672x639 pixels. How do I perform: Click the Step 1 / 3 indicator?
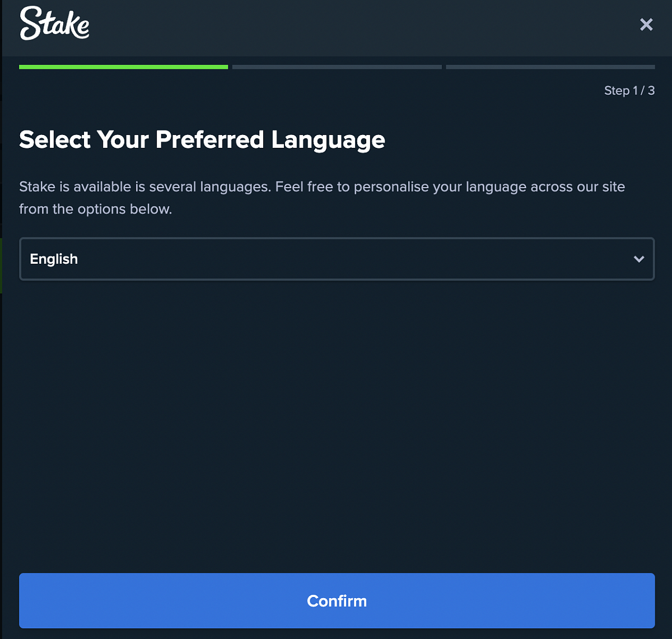tap(629, 91)
